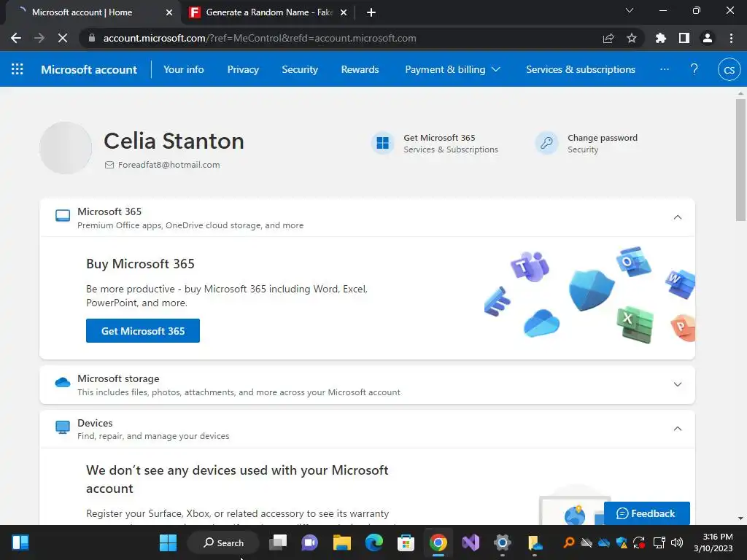Open a new browser tab

371,12
